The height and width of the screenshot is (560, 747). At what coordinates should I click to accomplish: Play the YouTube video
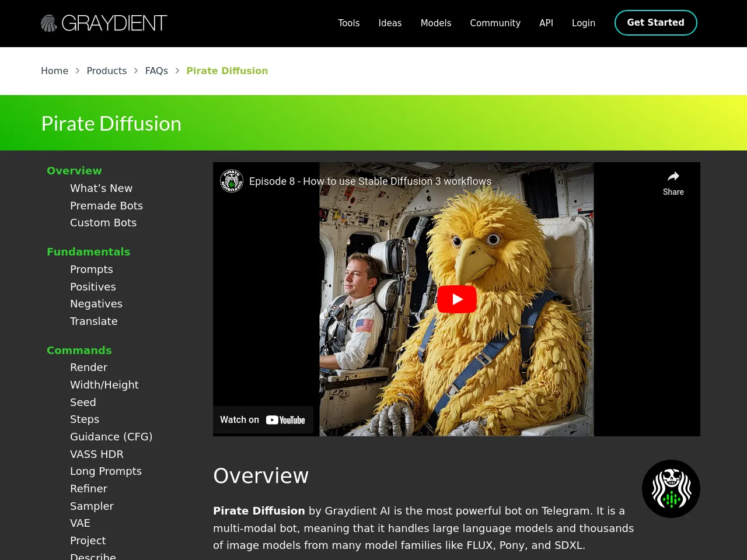click(x=456, y=299)
